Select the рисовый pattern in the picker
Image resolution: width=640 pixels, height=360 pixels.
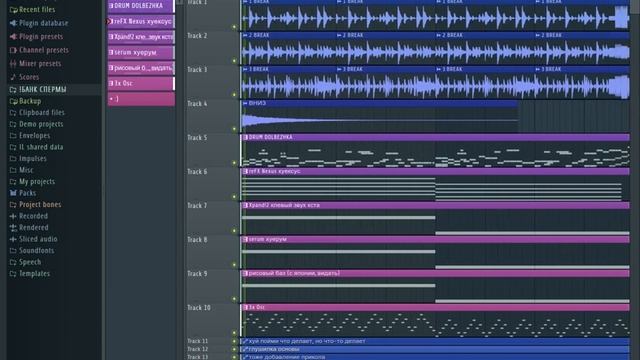pos(141,68)
